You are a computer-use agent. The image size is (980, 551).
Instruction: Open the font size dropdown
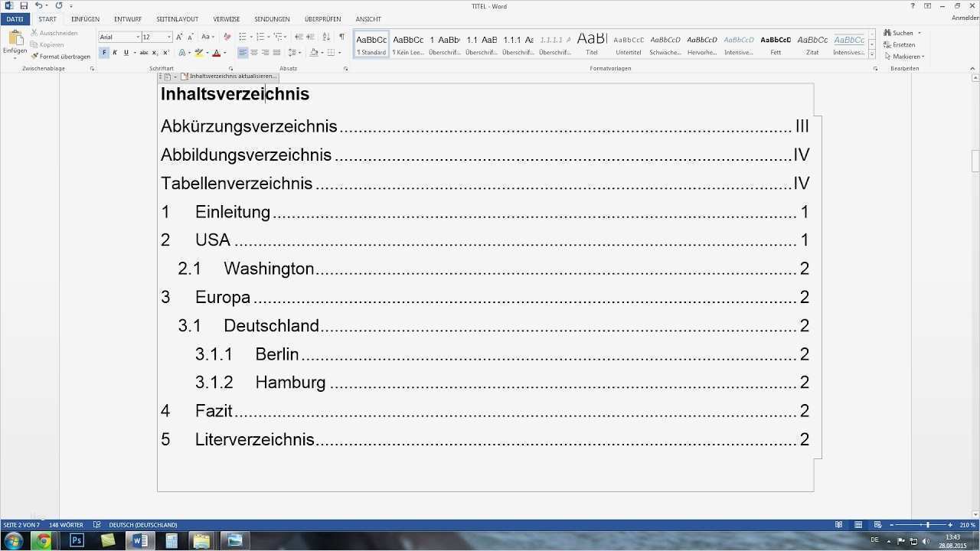[168, 37]
